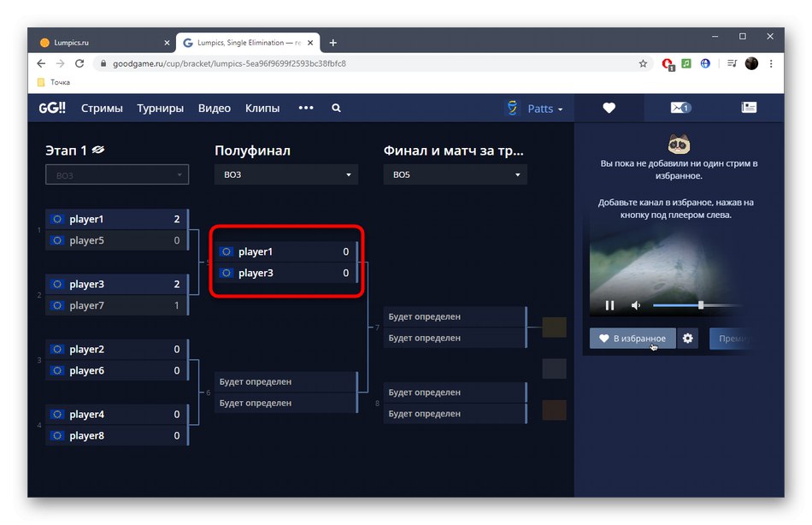The width and height of the screenshot is (812, 525).
Task: Click player3 in the Полуфинал match
Action: (285, 273)
